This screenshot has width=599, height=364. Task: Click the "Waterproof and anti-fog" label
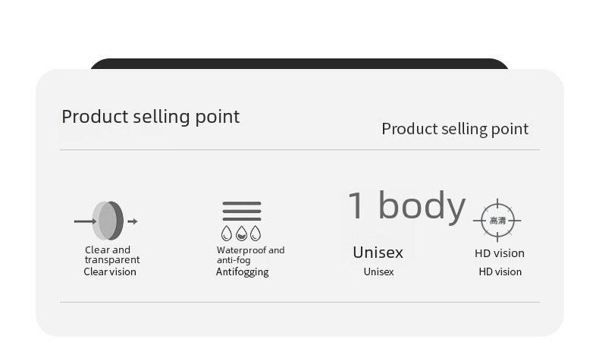[250, 255]
